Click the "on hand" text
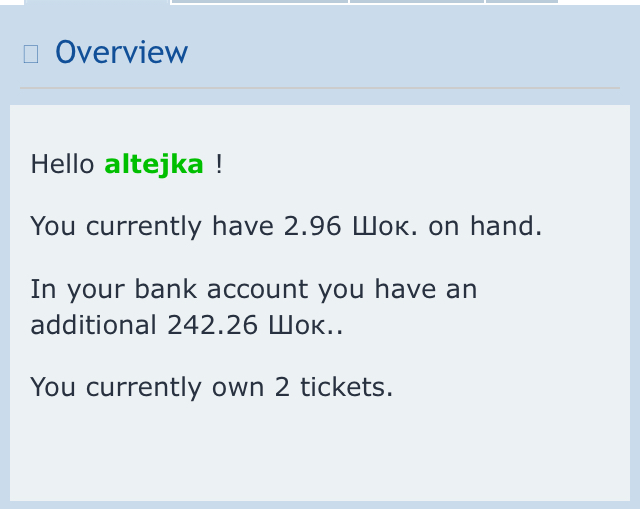Viewport: 640px width, 509px height. pyautogui.click(x=485, y=226)
